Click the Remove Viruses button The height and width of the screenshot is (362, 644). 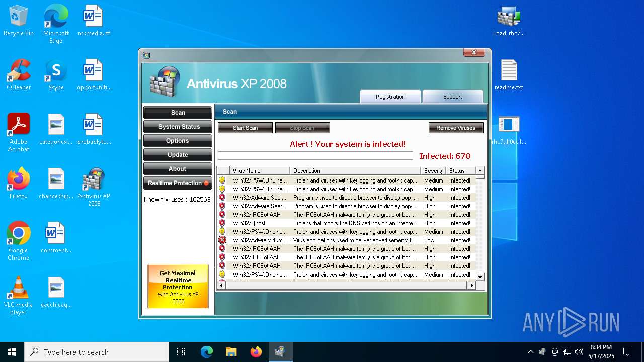coord(456,128)
